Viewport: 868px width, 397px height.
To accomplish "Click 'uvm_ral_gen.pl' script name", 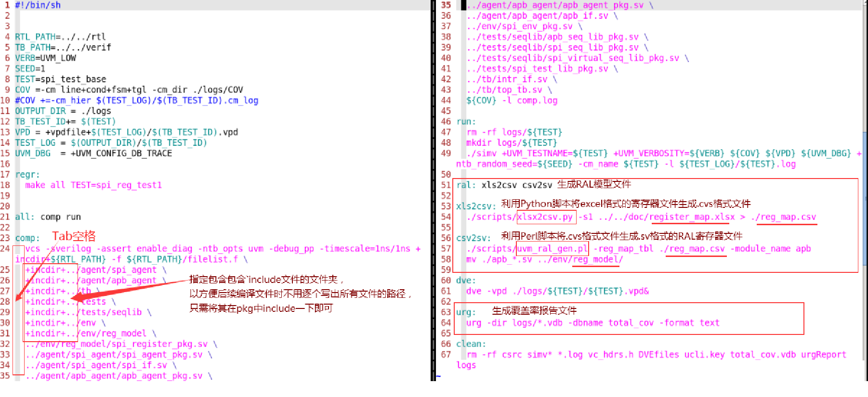I will click(552, 248).
